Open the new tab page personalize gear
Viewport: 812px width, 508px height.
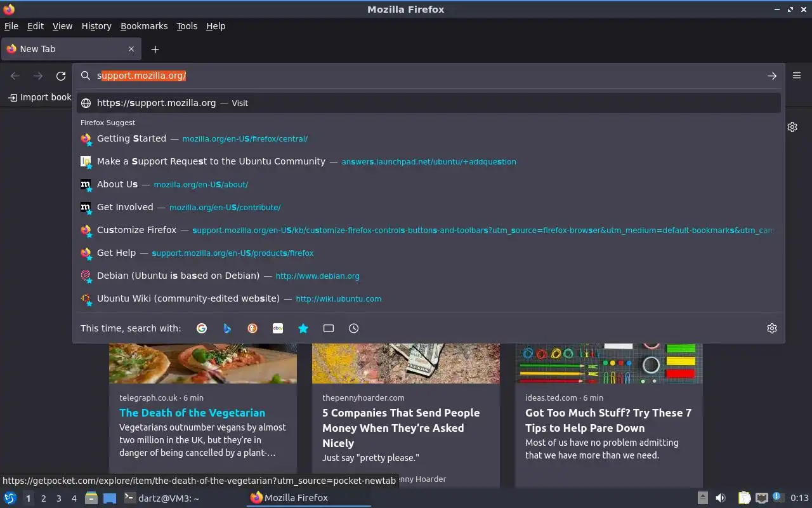792,127
